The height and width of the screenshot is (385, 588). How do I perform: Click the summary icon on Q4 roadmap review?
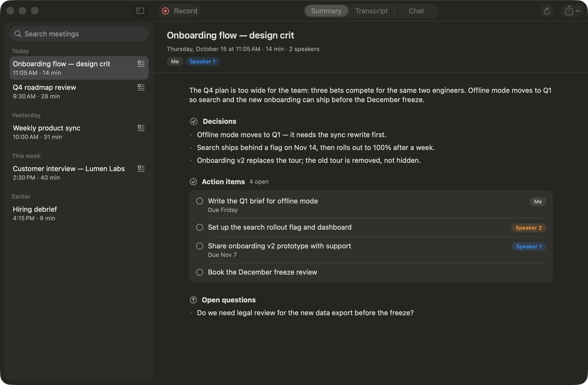tap(141, 87)
